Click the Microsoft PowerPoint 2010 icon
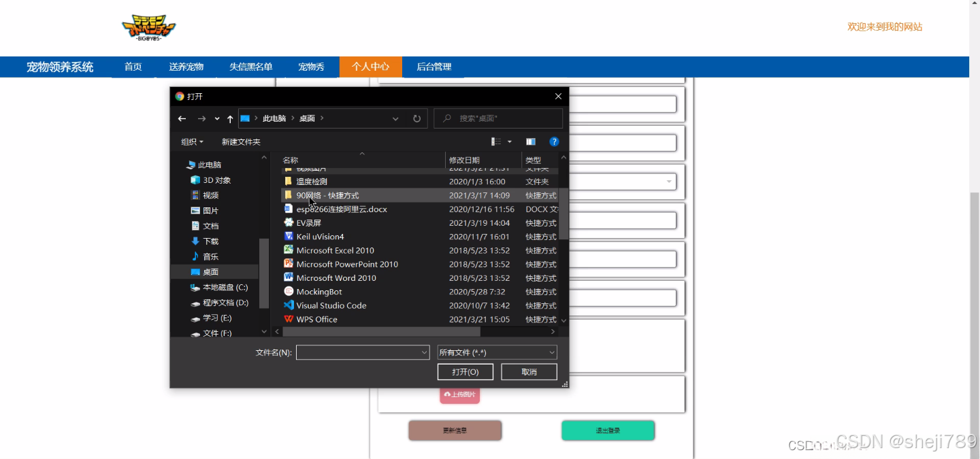 pyautogui.click(x=289, y=264)
